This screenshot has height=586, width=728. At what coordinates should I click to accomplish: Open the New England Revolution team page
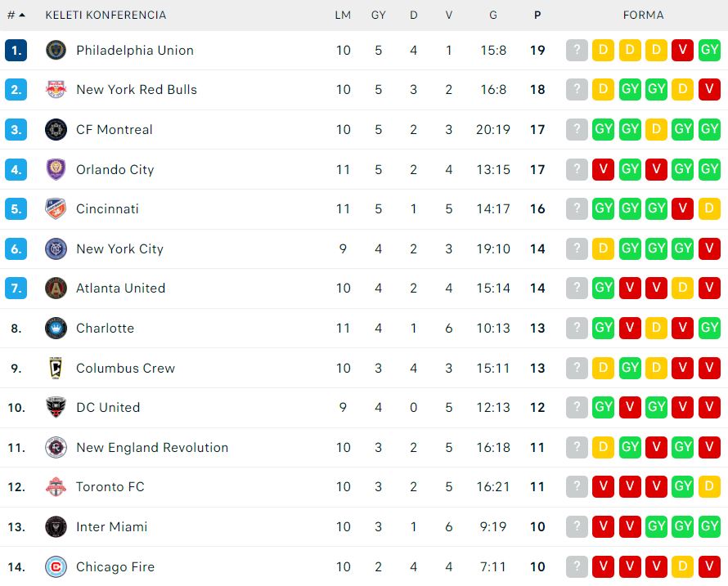(x=152, y=447)
